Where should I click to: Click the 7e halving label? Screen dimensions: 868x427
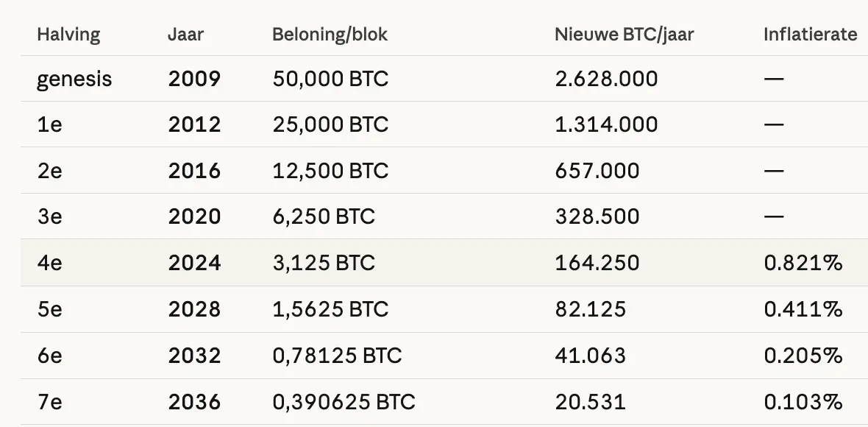(49, 402)
